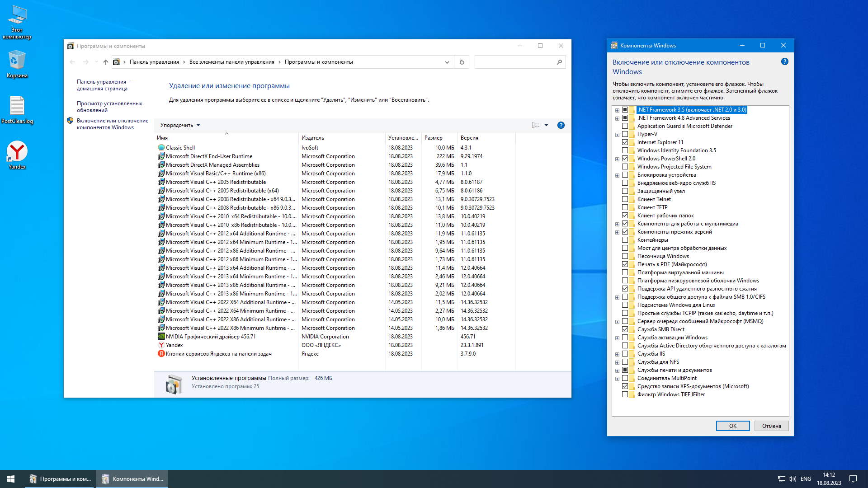Expand Службы IIS tree node
Viewport: 868px width, 488px height.
coord(617,354)
